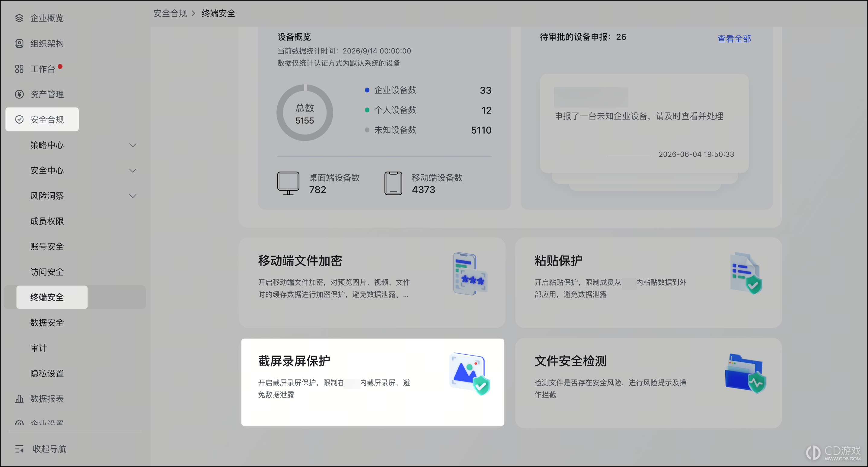Click the 查看全部 link
Screen dimensions: 868x467
click(x=734, y=38)
